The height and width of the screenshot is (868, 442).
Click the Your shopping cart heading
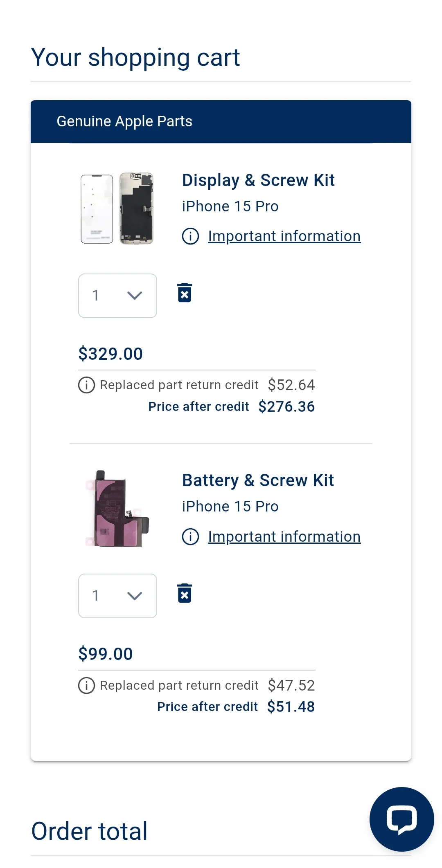[135, 57]
